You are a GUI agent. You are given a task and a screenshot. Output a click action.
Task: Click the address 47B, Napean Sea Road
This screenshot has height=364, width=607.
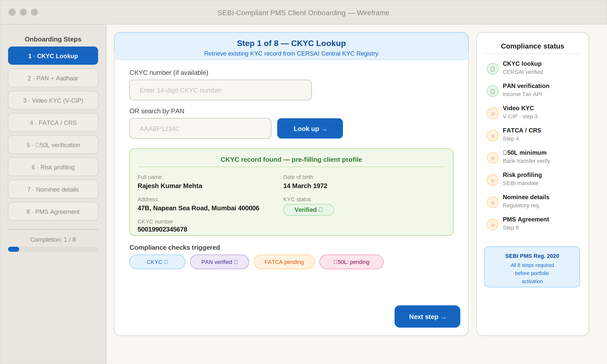tap(199, 208)
